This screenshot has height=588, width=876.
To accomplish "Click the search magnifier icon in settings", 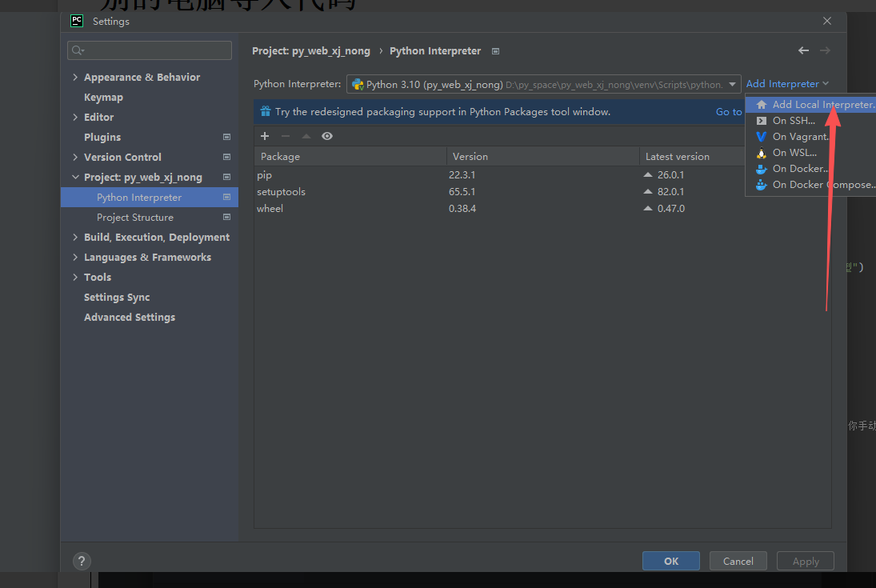I will click(x=78, y=50).
